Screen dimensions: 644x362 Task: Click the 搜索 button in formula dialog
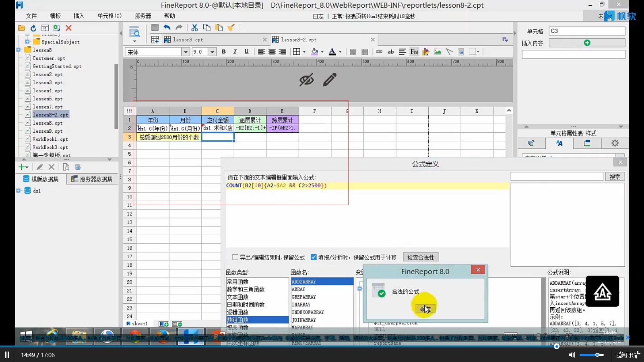615,177
